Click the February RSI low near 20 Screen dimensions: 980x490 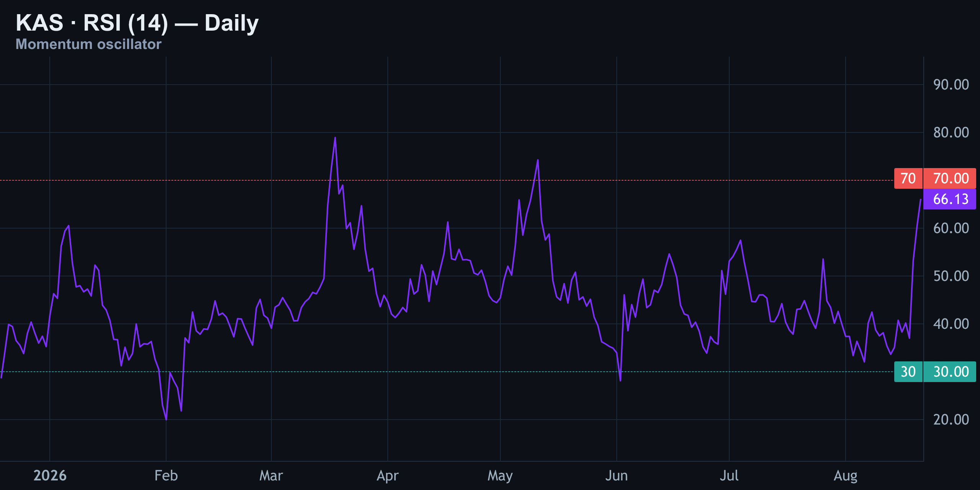166,419
